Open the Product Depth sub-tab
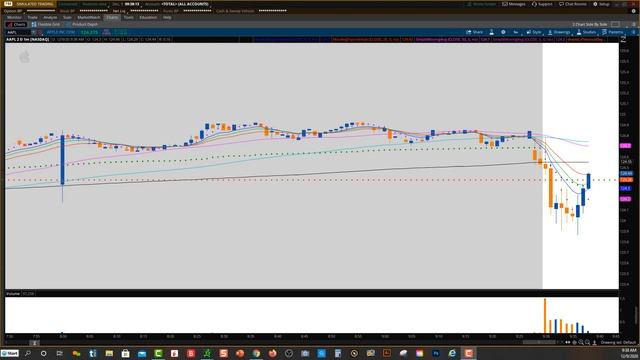This screenshot has height=360, width=640. 82,24
